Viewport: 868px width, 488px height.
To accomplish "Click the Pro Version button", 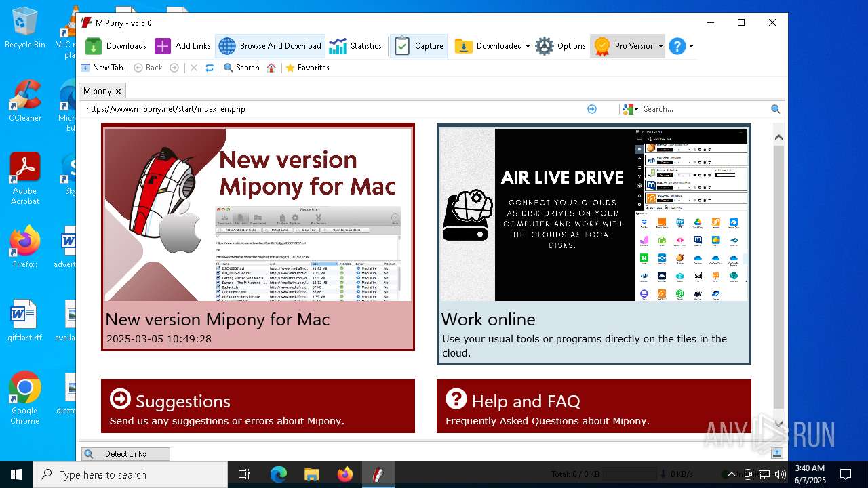I will point(624,46).
